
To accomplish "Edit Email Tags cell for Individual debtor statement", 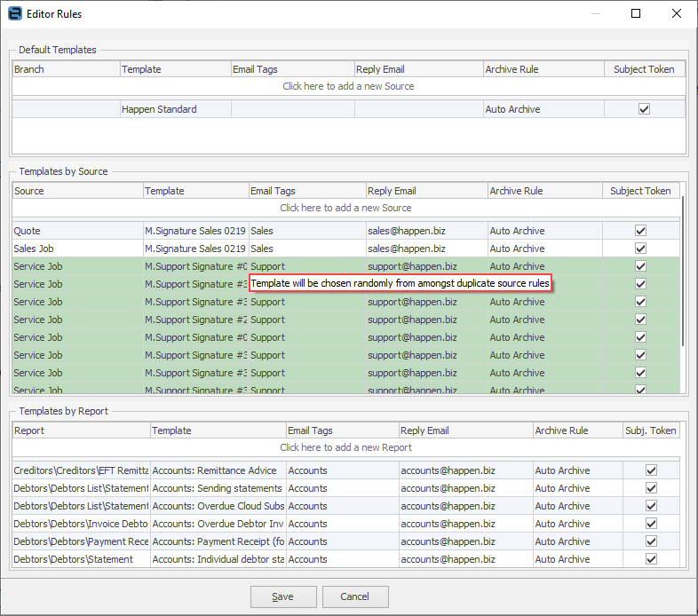I will pos(342,559).
